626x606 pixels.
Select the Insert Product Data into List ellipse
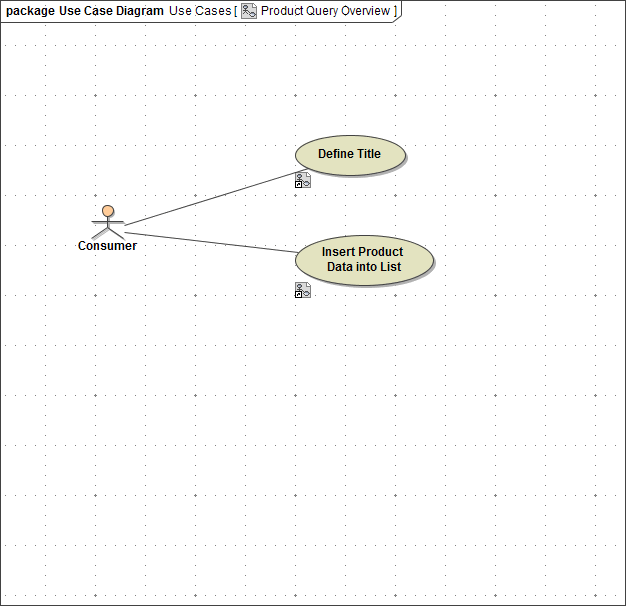coord(364,260)
